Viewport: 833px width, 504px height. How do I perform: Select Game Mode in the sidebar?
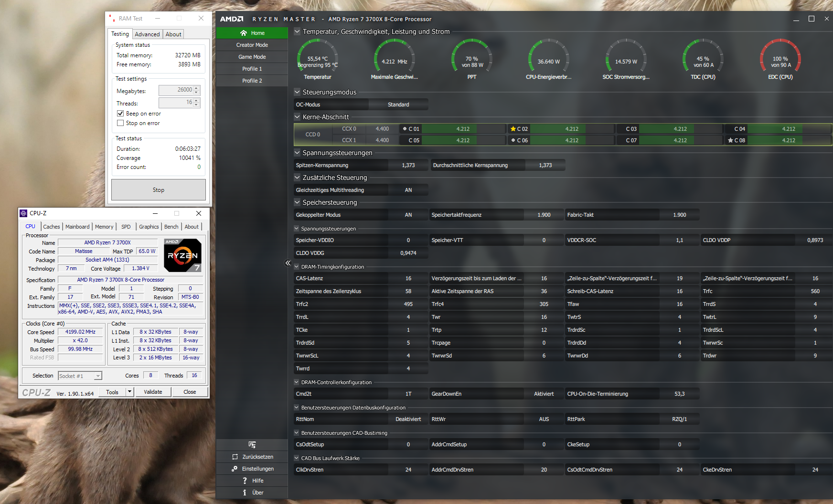(x=252, y=57)
